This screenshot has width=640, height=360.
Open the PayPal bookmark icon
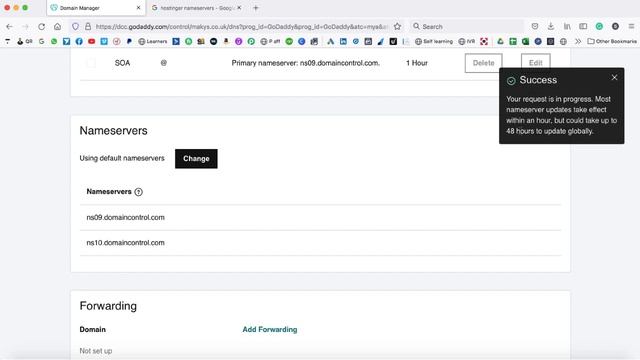(129, 41)
